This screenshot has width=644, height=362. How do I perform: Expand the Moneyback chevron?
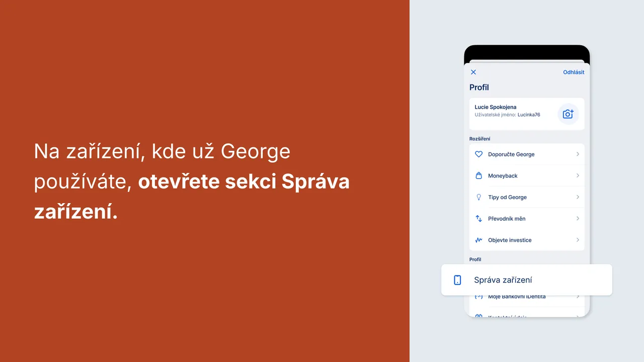(578, 175)
